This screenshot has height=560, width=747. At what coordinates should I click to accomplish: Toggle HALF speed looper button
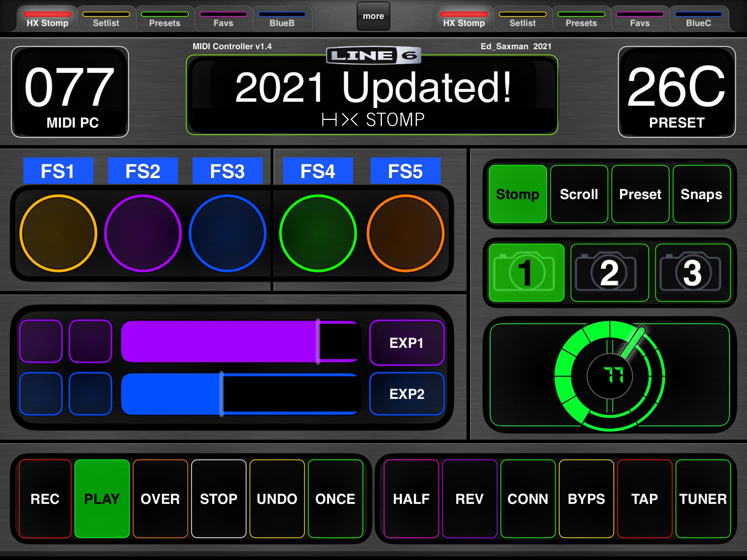pyautogui.click(x=411, y=499)
